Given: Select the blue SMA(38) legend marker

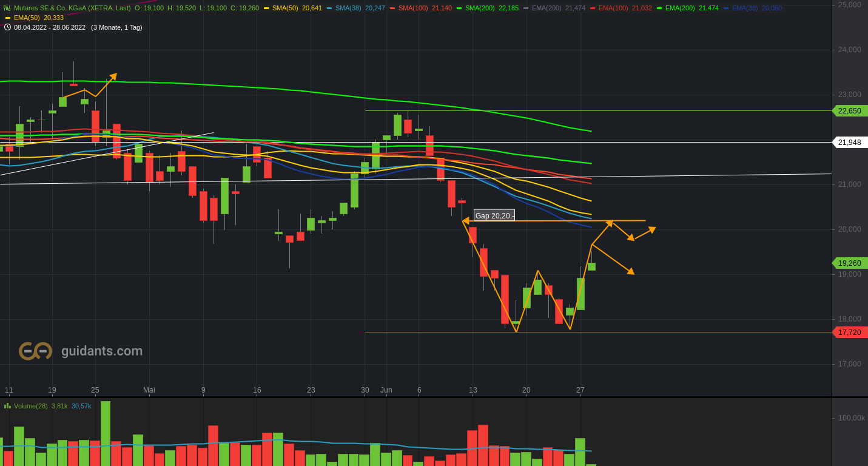Looking at the screenshot, I should [329, 8].
